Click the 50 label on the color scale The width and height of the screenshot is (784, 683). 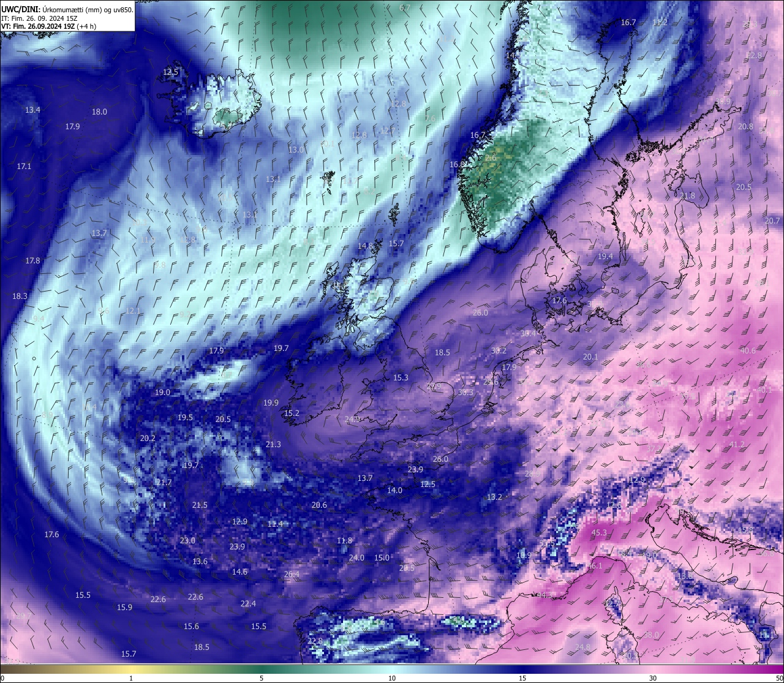point(779,678)
